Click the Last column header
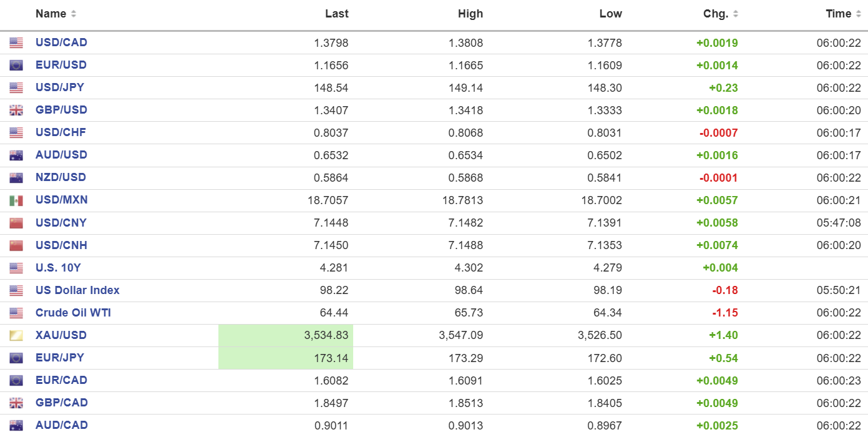 [337, 14]
